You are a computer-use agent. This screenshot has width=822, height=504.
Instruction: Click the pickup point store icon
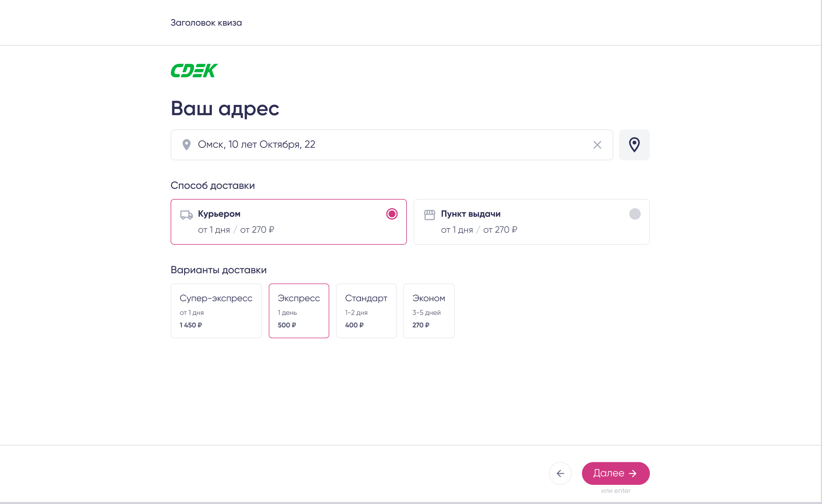(x=429, y=215)
